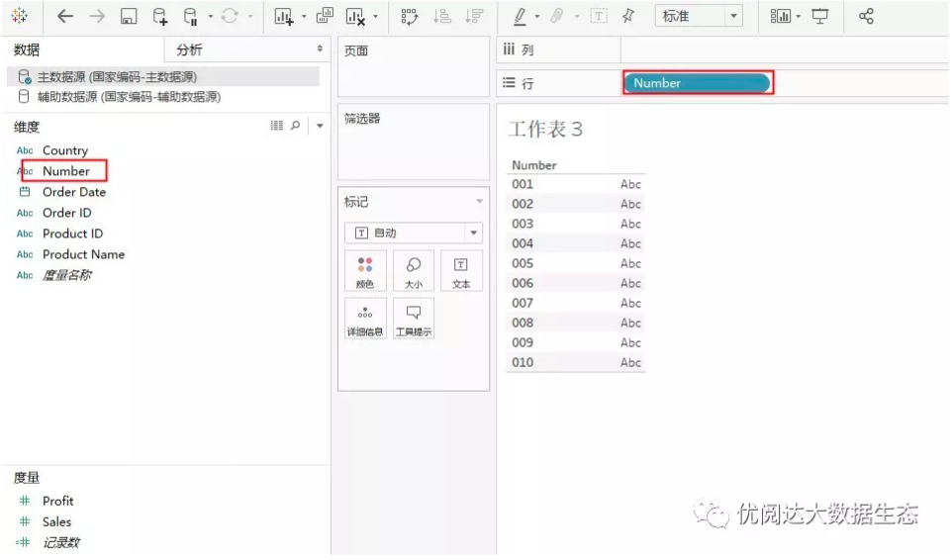Image resolution: width=952 pixels, height=560 pixels.
Task: Click the Swap rows and columns icon
Action: pos(410,17)
